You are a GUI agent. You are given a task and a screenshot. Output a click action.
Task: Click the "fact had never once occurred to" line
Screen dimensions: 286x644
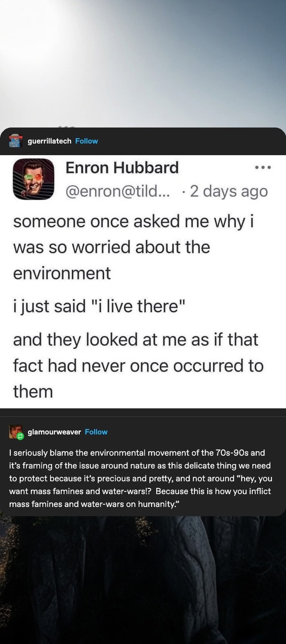pyautogui.click(x=138, y=366)
